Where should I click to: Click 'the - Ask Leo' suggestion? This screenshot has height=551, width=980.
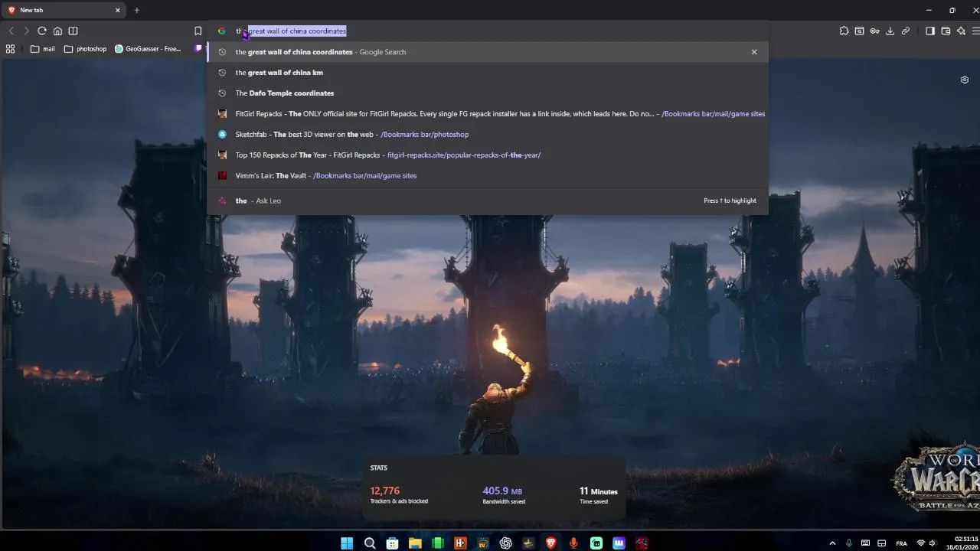pos(488,201)
